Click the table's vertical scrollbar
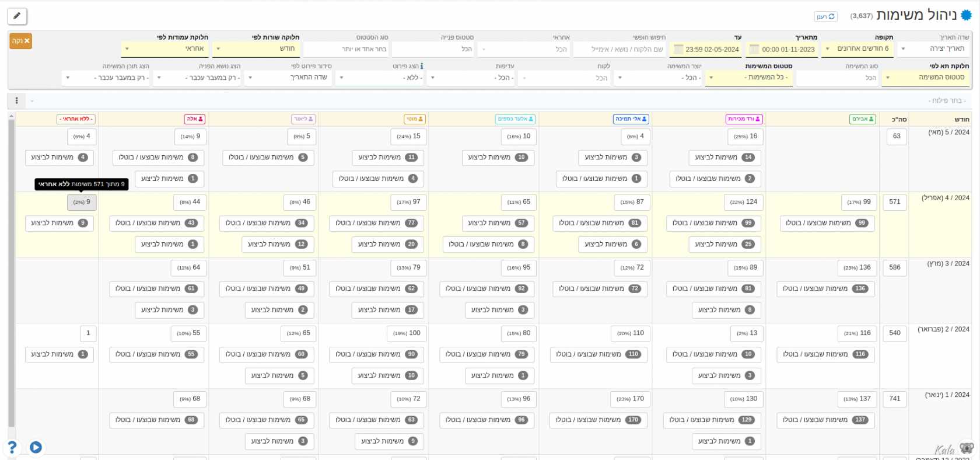 tap(11, 269)
